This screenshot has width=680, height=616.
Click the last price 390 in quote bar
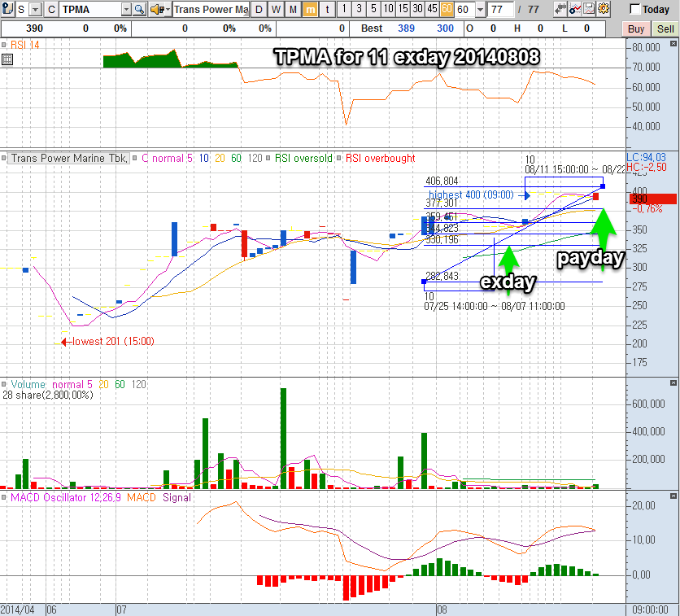(34, 28)
